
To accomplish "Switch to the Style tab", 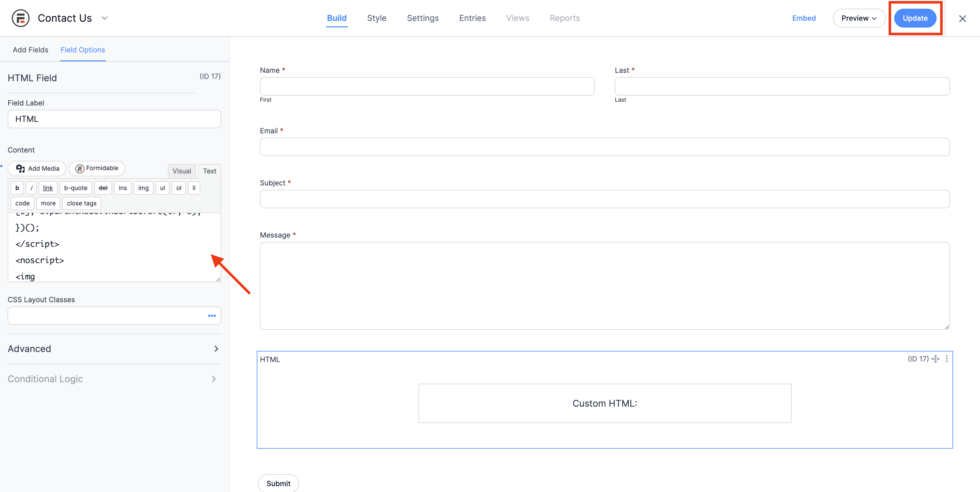I will point(377,18).
